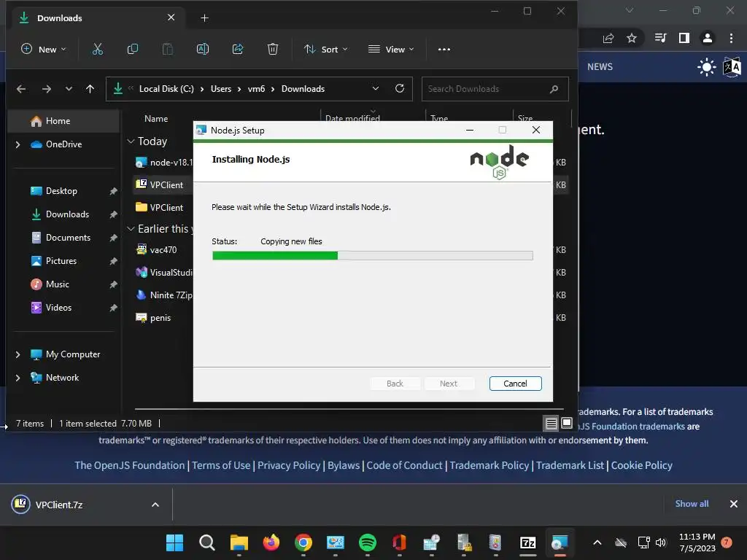Open the See more ellipsis menu in File Explorer
Viewport: 747px width, 560px height.
pos(444,49)
